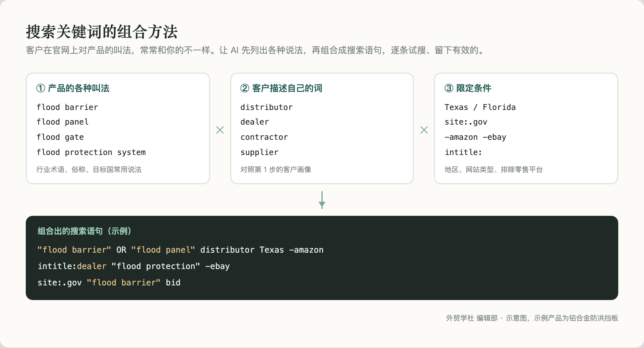Click the -amazon -ebay line
The image size is (644, 348).
475,137
